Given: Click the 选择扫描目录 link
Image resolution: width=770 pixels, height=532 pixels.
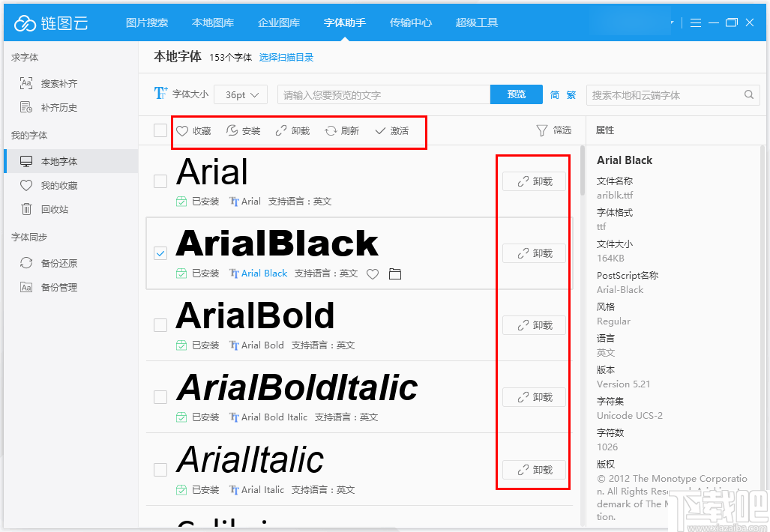Looking at the screenshot, I should 285,56.
